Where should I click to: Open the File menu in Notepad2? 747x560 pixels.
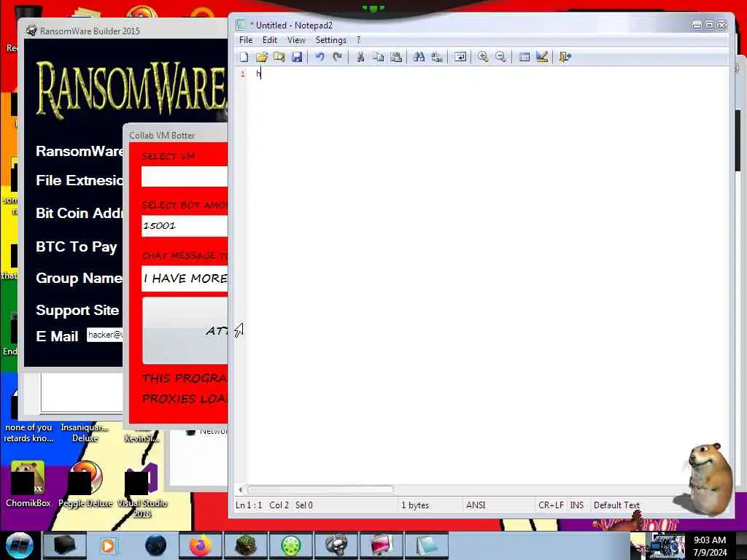coord(246,40)
